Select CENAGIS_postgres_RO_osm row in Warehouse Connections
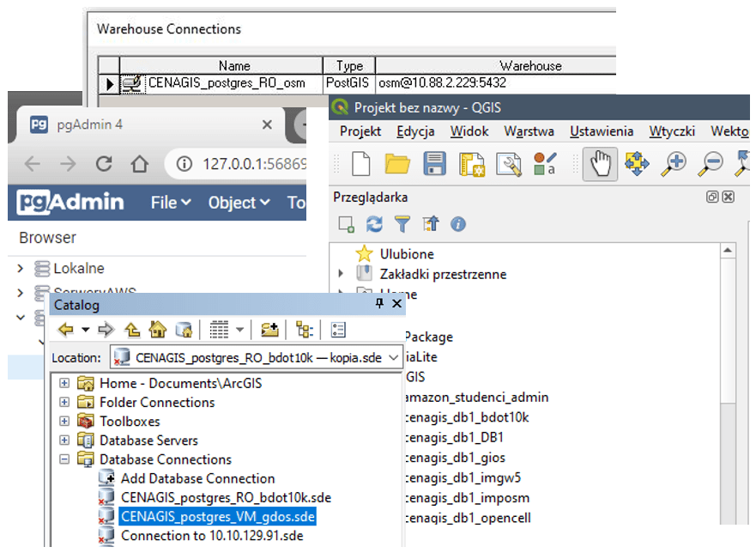 (x=357, y=83)
